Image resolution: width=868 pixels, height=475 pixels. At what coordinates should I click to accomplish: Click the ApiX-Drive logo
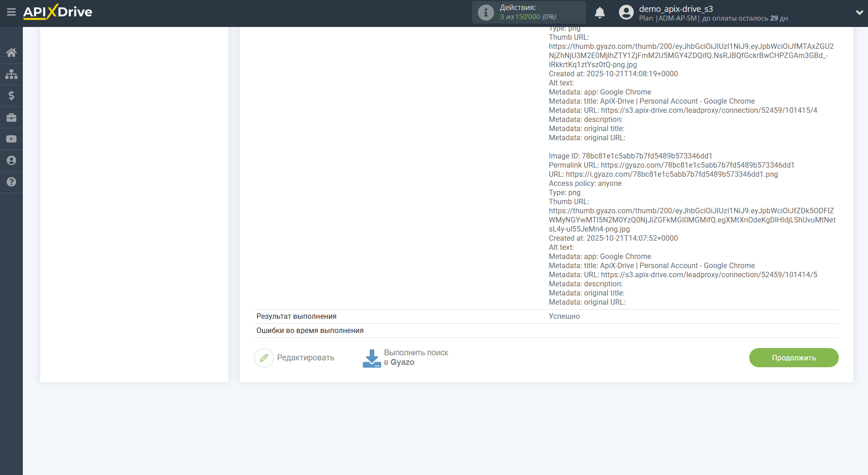58,12
